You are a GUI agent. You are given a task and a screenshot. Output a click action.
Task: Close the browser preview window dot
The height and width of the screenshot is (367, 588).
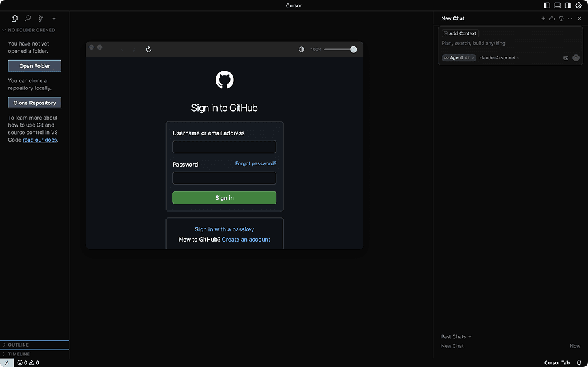(91, 47)
